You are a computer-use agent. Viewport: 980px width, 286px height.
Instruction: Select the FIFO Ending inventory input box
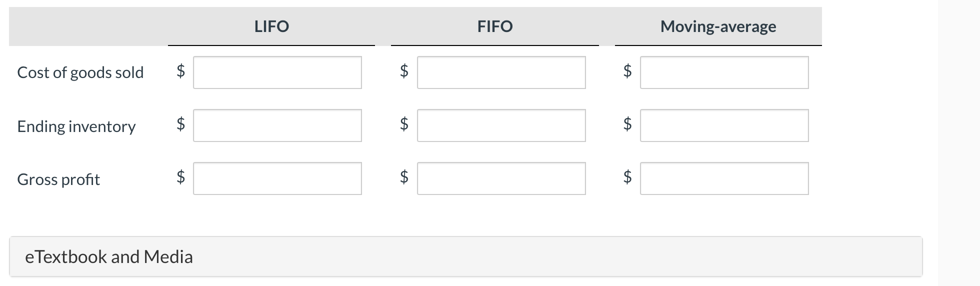501,125
